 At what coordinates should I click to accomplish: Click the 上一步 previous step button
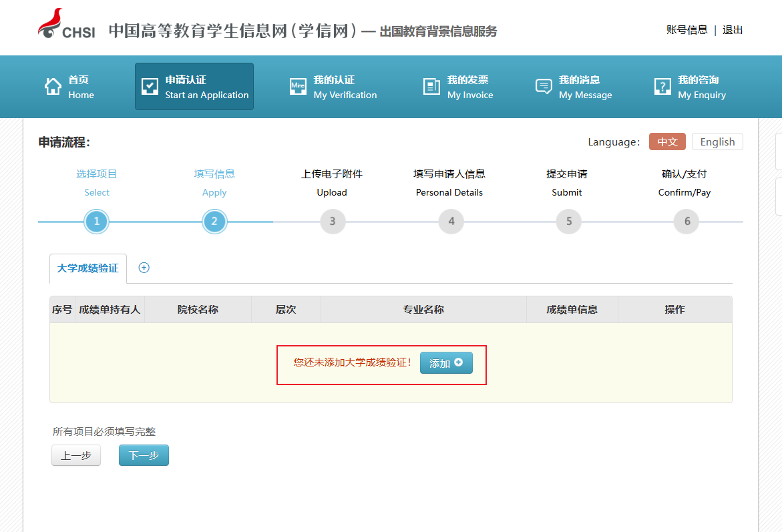pos(76,455)
